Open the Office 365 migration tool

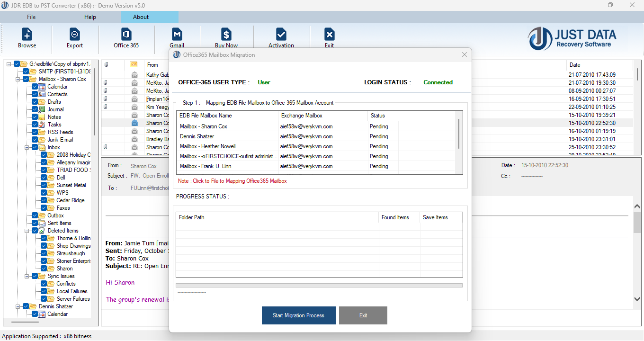pyautogui.click(x=125, y=37)
